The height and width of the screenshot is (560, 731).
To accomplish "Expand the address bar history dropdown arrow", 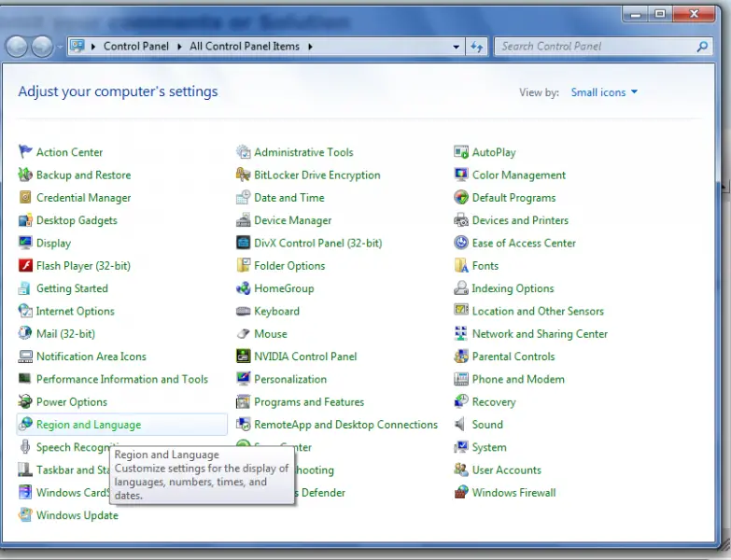I will pyautogui.click(x=456, y=47).
